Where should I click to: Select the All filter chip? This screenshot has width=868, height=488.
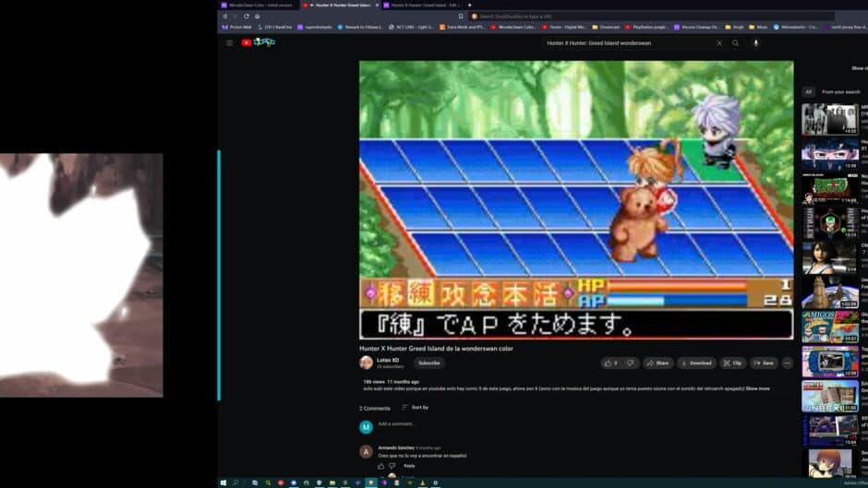point(808,92)
